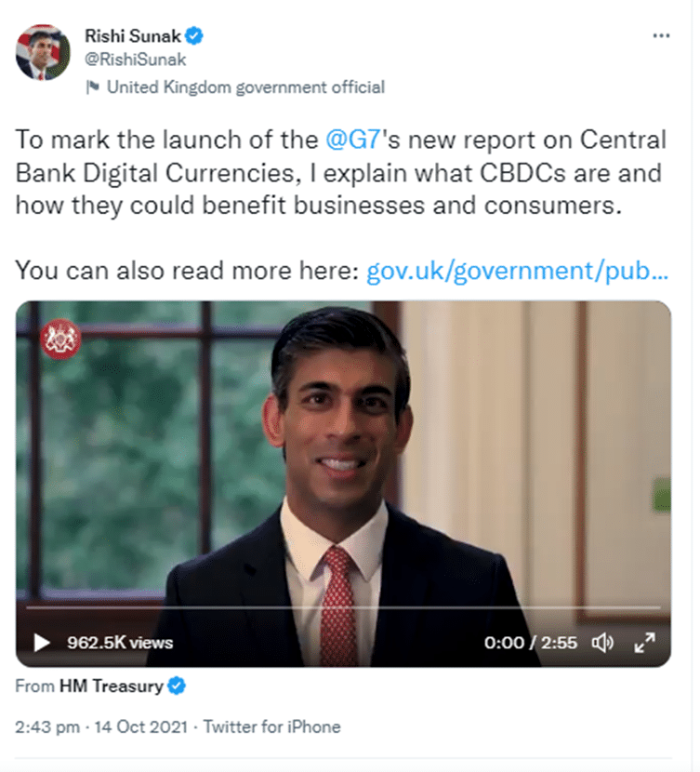Image resolution: width=700 pixels, height=772 pixels.
Task: Click HM Treasury's verified badge
Action: pos(177,685)
